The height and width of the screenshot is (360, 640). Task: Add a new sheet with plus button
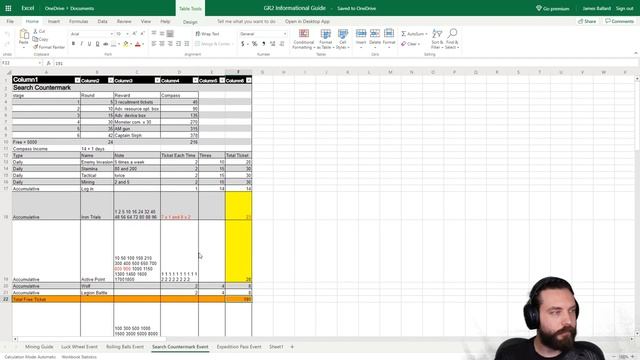(x=292, y=347)
